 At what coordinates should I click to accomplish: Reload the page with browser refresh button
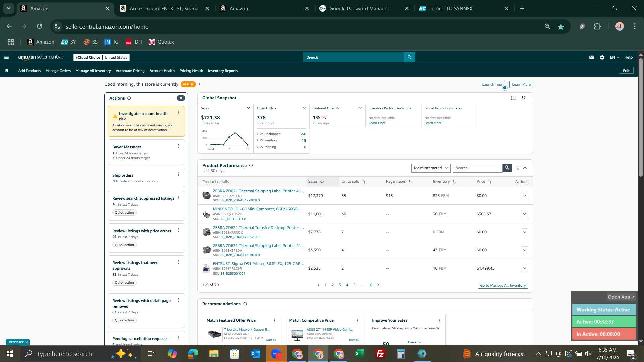coord(40,26)
